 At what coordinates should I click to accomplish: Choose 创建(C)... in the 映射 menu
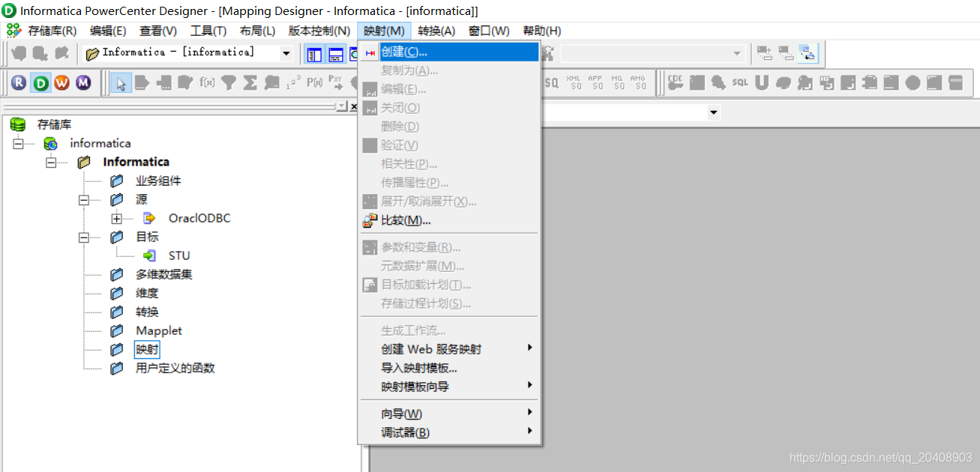click(x=449, y=52)
